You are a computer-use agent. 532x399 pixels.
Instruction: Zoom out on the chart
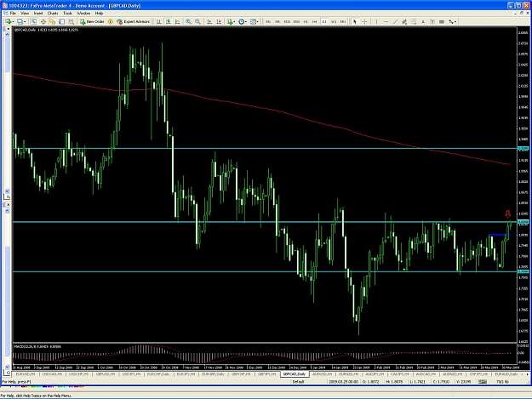tap(197, 21)
